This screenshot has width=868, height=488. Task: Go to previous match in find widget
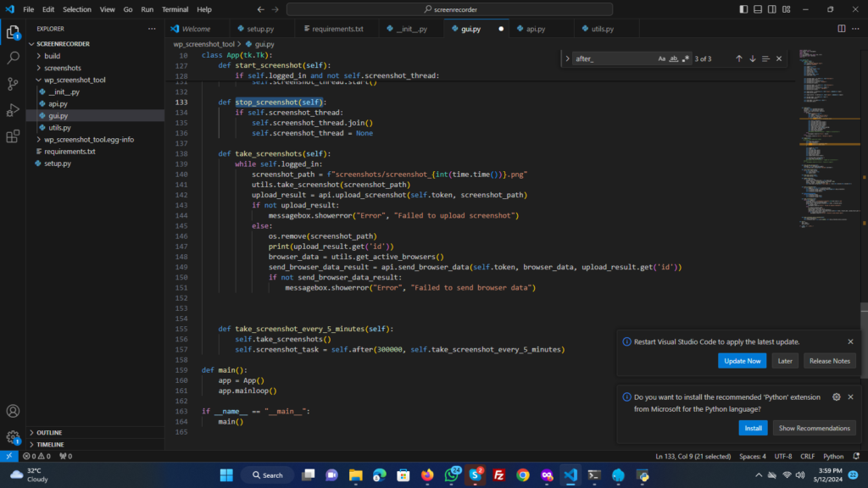tap(738, 58)
